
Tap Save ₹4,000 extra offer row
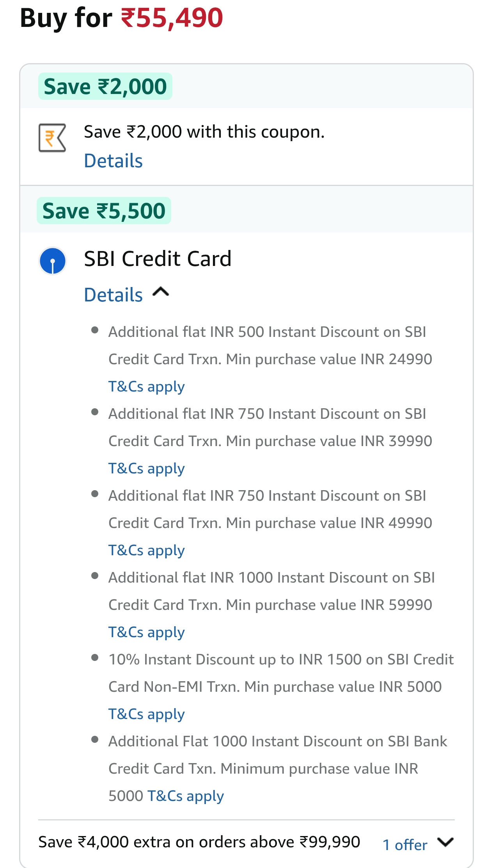click(199, 842)
